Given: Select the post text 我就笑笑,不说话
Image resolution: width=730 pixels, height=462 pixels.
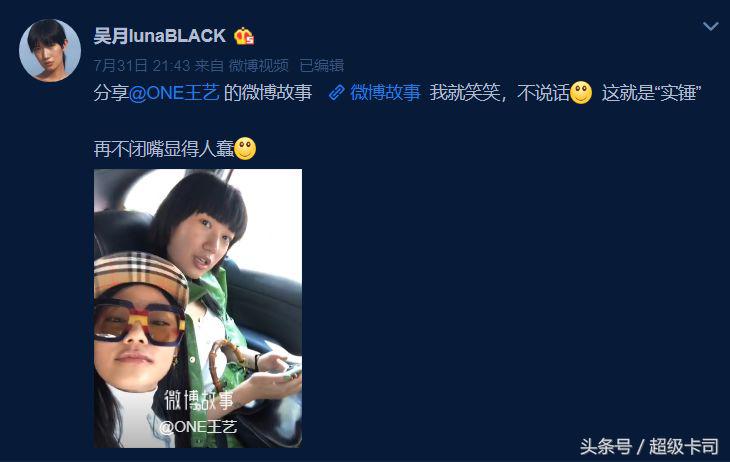Looking at the screenshot, I should point(500,93).
